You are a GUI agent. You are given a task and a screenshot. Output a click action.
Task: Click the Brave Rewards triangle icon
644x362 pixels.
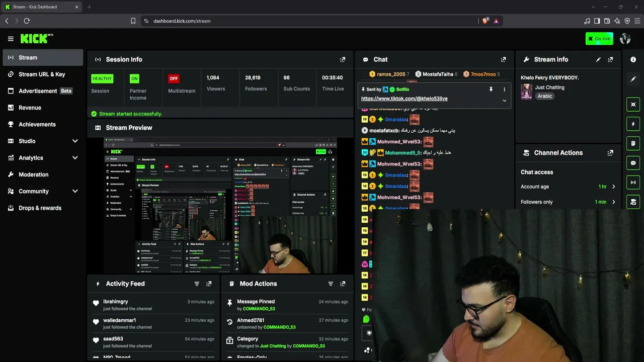(496, 21)
